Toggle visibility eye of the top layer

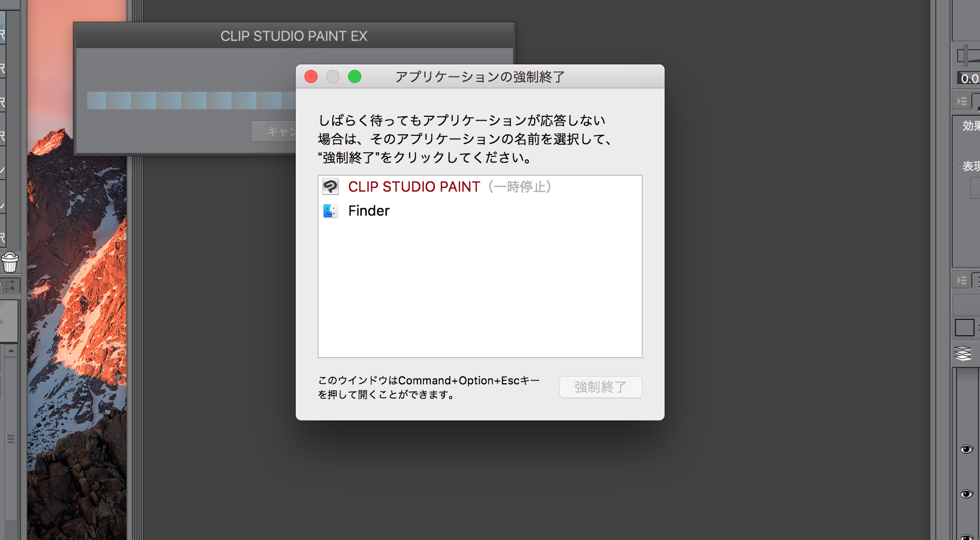click(x=966, y=449)
